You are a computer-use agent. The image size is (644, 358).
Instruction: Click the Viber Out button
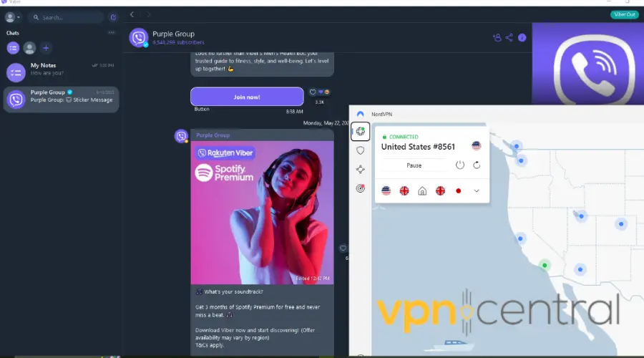coord(624,14)
